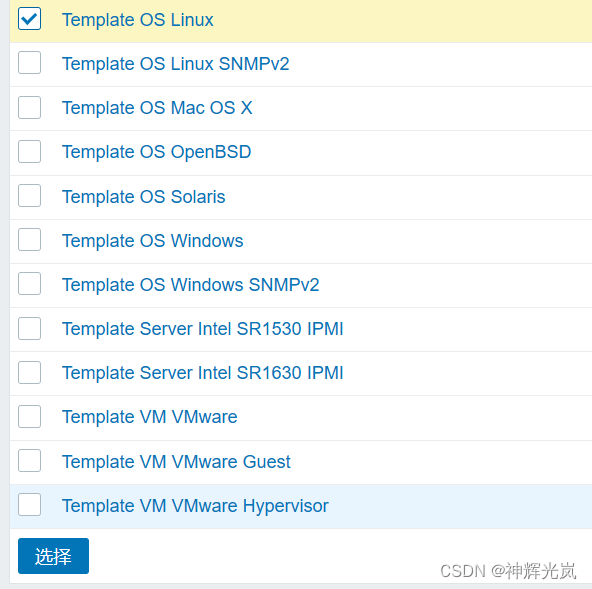Tick the Template OS Mac OS X checkbox
This screenshot has width=592, height=589.
click(x=29, y=107)
